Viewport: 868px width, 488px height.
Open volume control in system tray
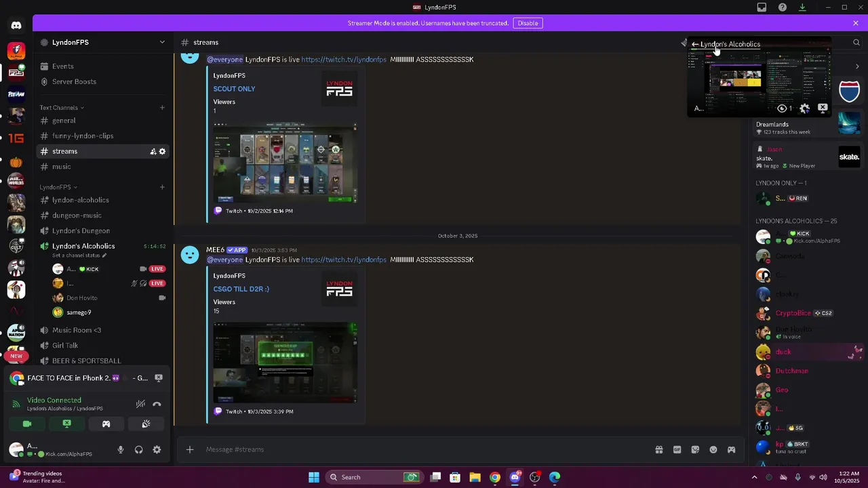[x=823, y=477]
